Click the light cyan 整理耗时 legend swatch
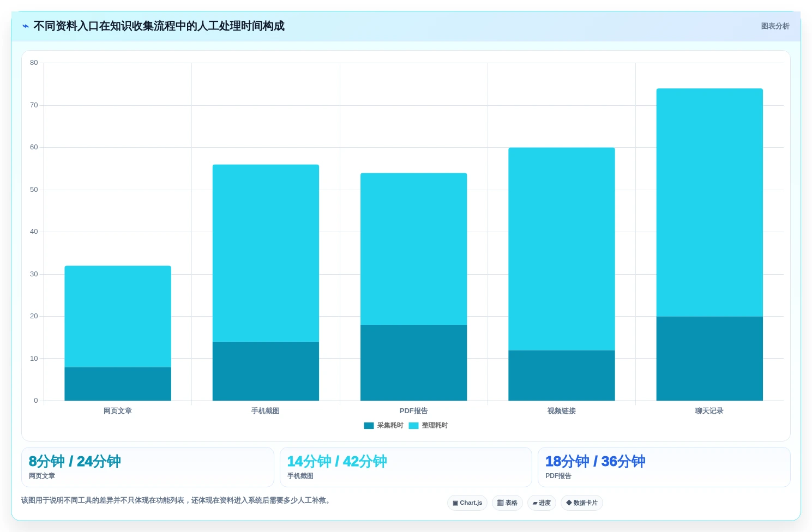This screenshot has width=812, height=532. pyautogui.click(x=413, y=426)
